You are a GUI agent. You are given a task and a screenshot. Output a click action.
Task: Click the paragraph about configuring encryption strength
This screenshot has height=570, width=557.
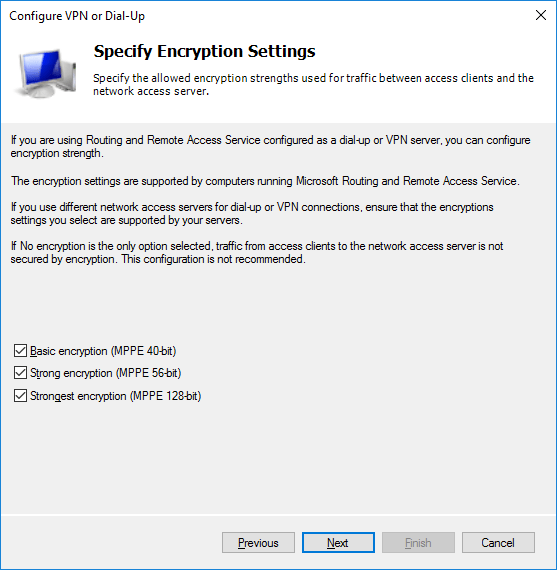point(271,146)
